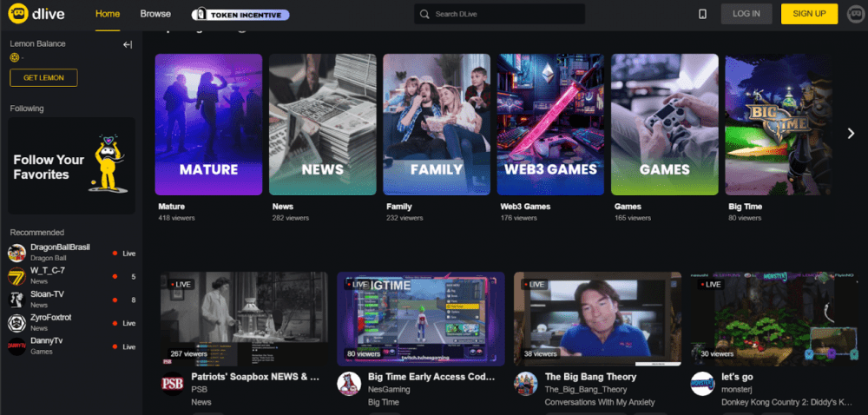Click the NesGaming streamer name
The width and height of the screenshot is (868, 415).
pyautogui.click(x=389, y=390)
